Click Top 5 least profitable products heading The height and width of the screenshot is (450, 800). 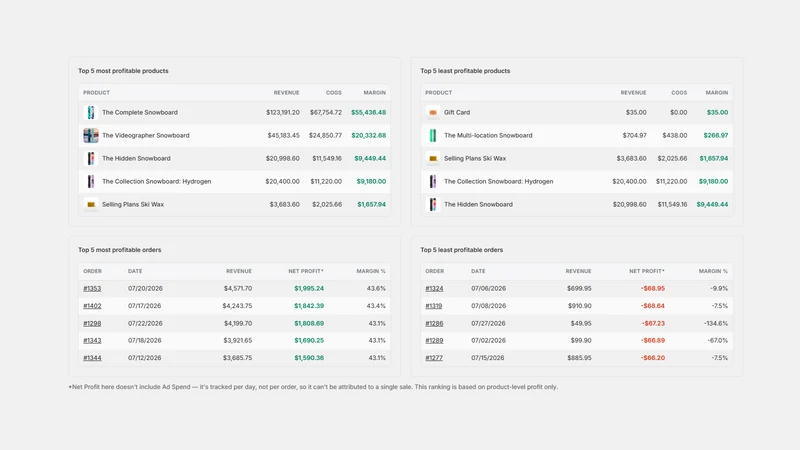[x=465, y=71]
